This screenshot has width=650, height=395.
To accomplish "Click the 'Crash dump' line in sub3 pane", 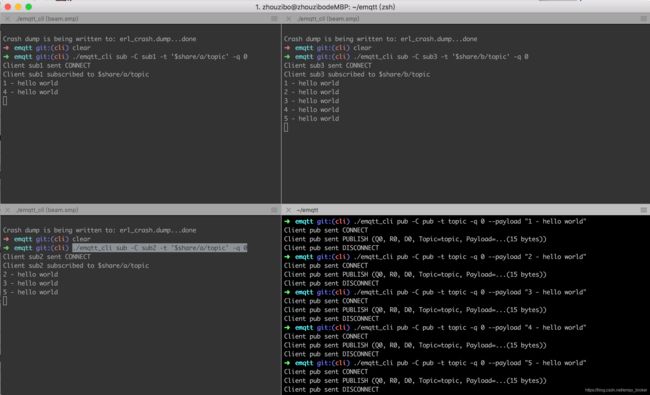I will tap(381, 39).
